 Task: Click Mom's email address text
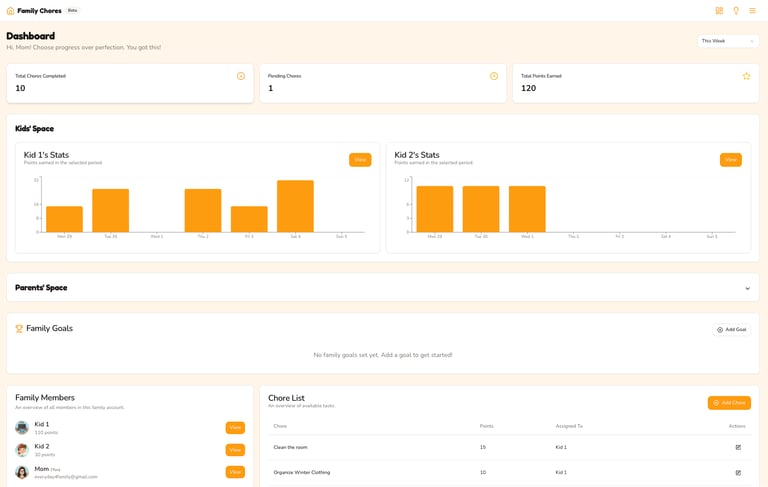click(66, 477)
